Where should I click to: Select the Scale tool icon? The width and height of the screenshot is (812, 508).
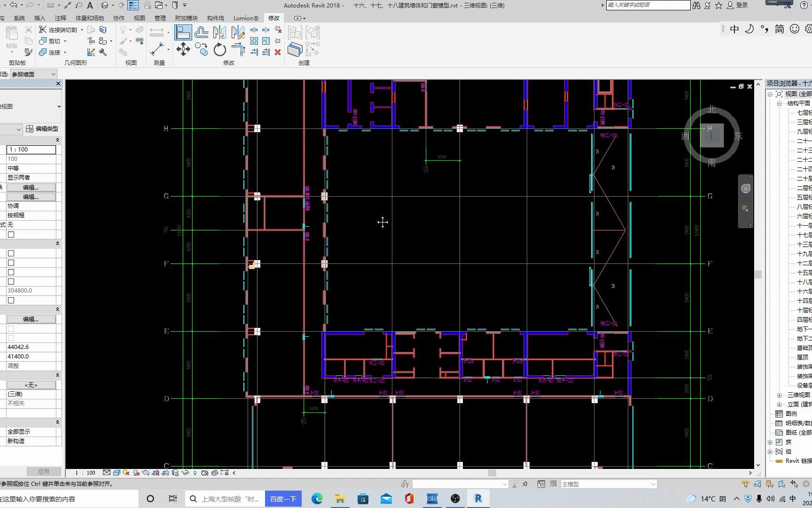(x=266, y=41)
